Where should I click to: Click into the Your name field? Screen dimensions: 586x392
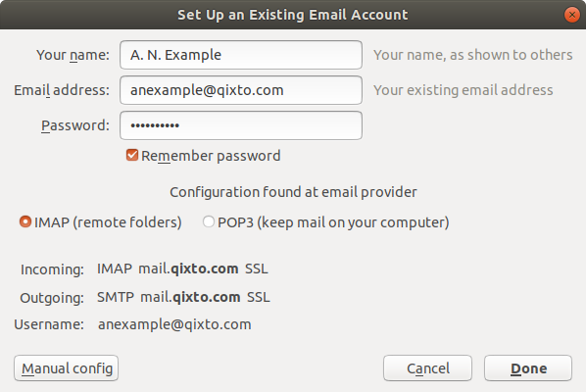click(241, 55)
